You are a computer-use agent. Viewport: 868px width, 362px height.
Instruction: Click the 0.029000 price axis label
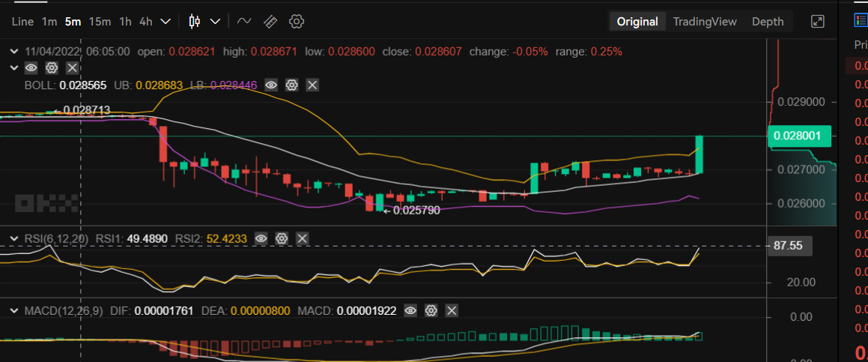point(801,102)
